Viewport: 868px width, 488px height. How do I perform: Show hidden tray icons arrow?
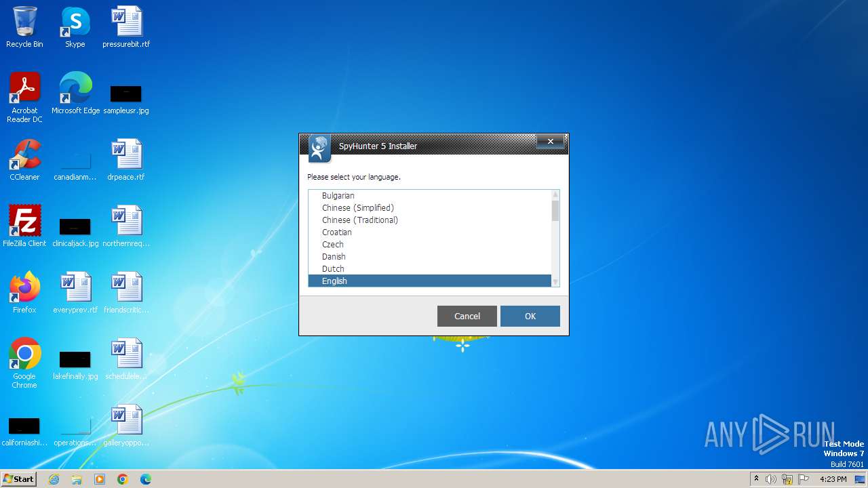[x=756, y=479]
